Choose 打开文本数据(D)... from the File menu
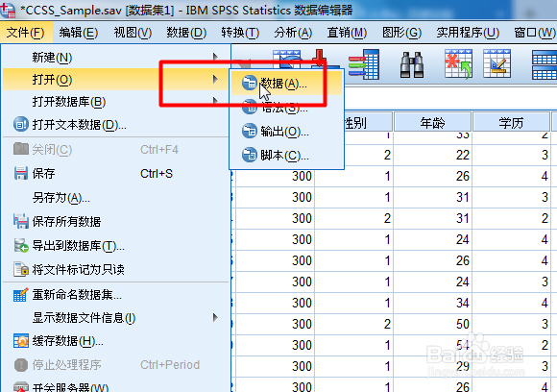This screenshot has height=392, width=557. point(116,125)
